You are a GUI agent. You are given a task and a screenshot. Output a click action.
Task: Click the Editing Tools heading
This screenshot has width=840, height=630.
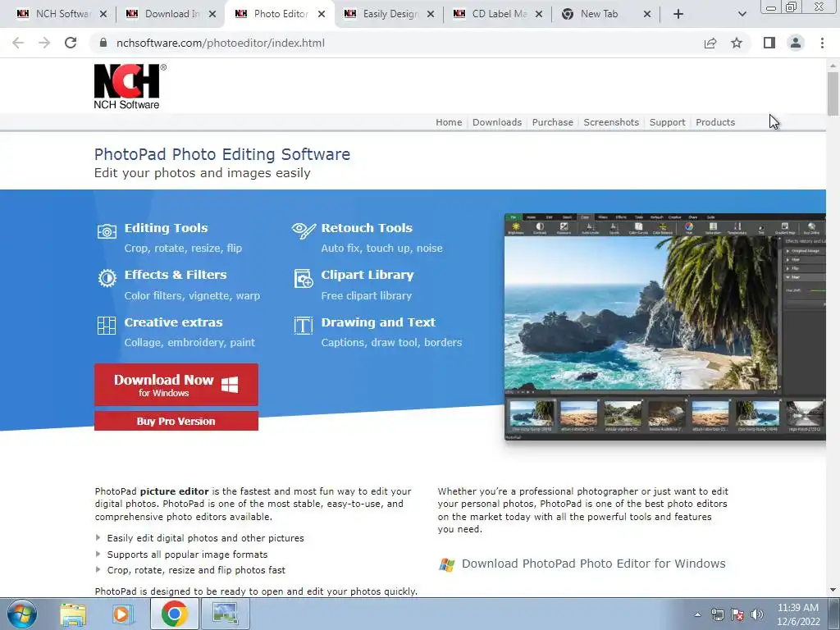[166, 228]
